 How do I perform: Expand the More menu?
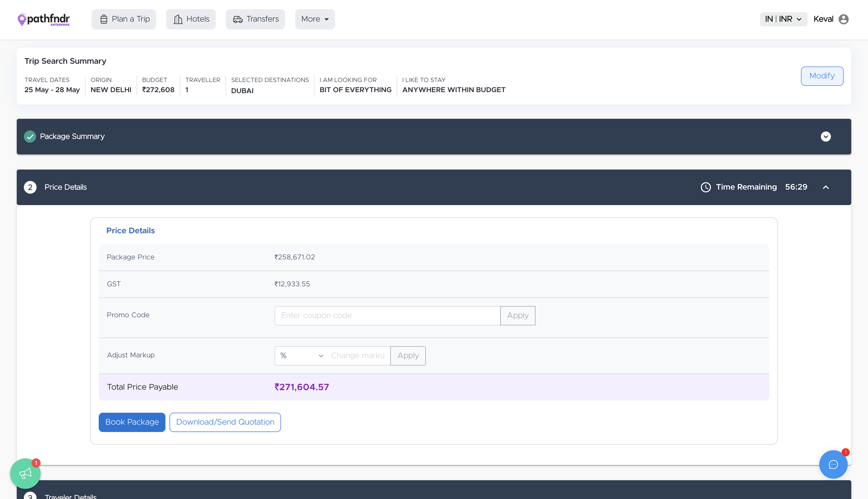tap(315, 19)
